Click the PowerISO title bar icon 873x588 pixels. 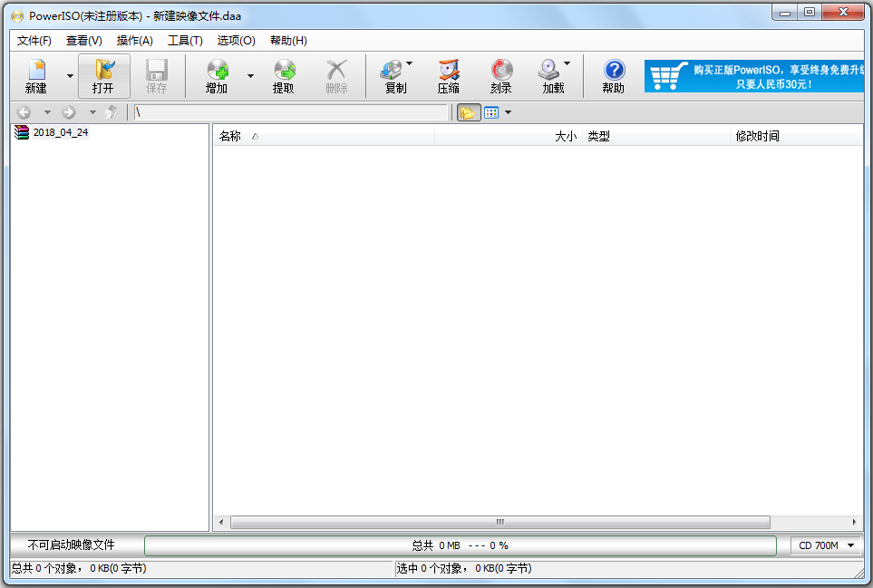pyautogui.click(x=18, y=15)
